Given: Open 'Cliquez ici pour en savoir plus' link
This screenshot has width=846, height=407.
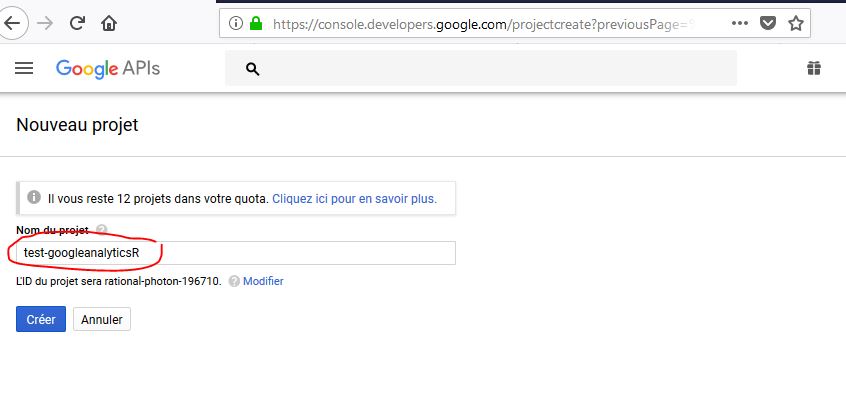Looking at the screenshot, I should (354, 199).
